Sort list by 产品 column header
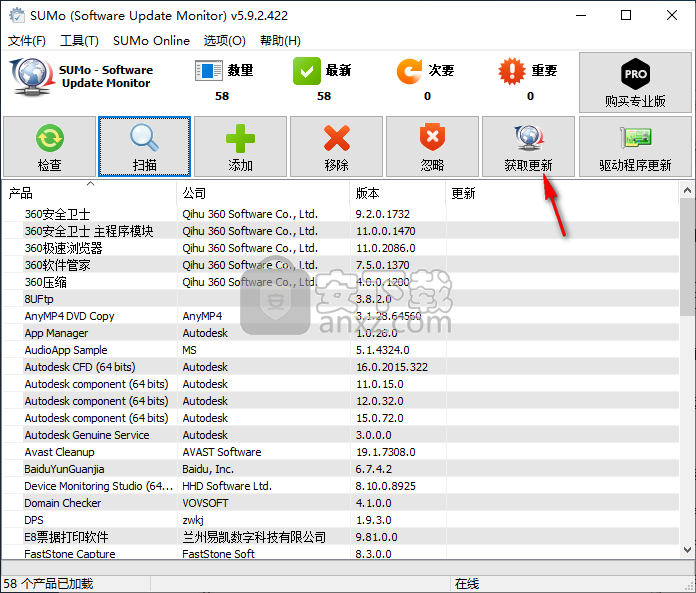The height and width of the screenshot is (593, 696). 90,193
